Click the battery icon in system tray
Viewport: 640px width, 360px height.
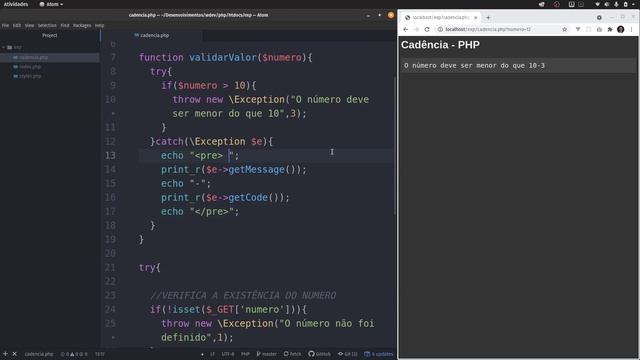click(625, 4)
